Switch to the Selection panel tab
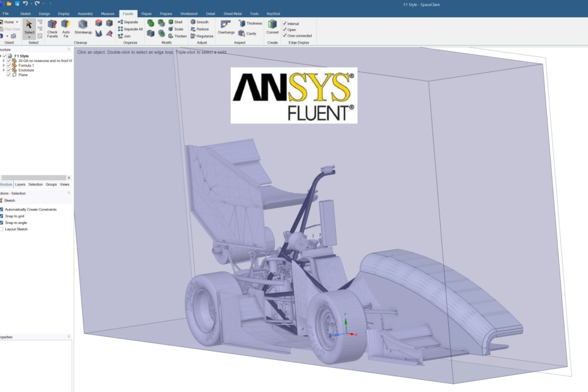The image size is (588, 392). point(35,184)
